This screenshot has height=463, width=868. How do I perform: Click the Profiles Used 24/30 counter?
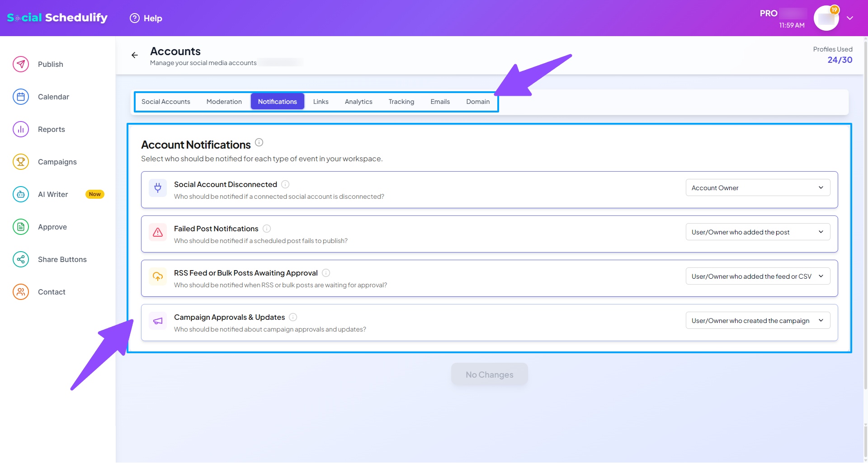840,60
